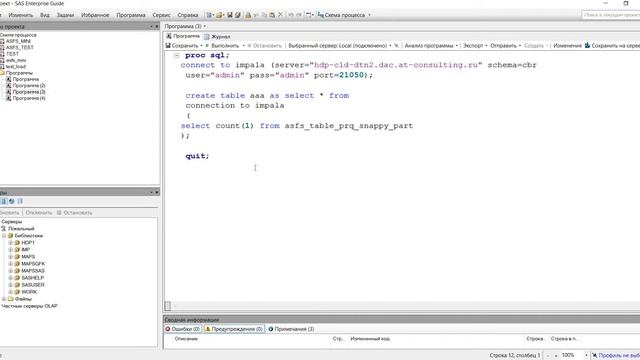
Task: Click the task status window toolbar icon
Action: point(309,15)
